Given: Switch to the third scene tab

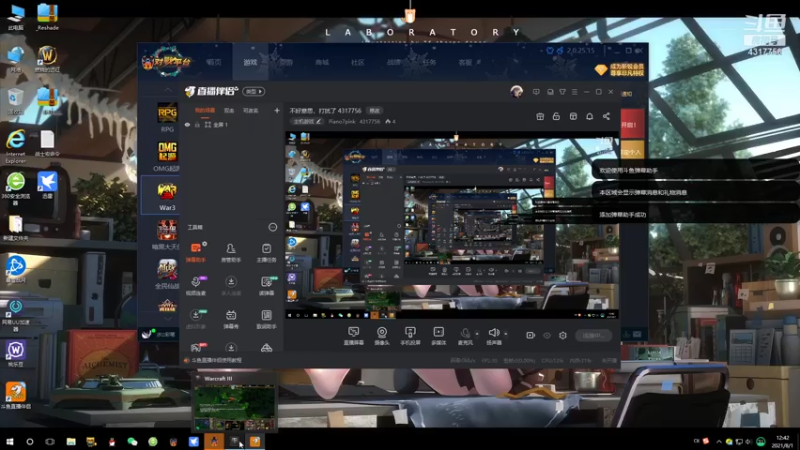Looking at the screenshot, I should (251, 110).
